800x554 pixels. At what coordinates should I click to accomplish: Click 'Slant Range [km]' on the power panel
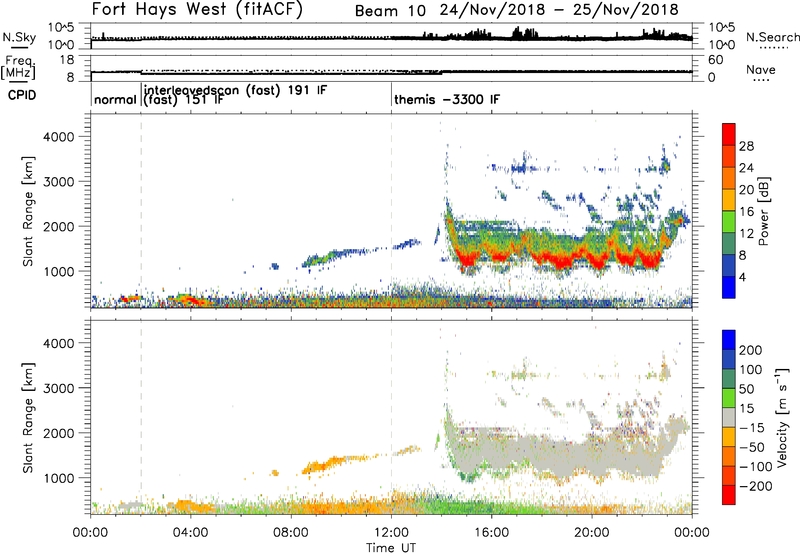(28, 211)
